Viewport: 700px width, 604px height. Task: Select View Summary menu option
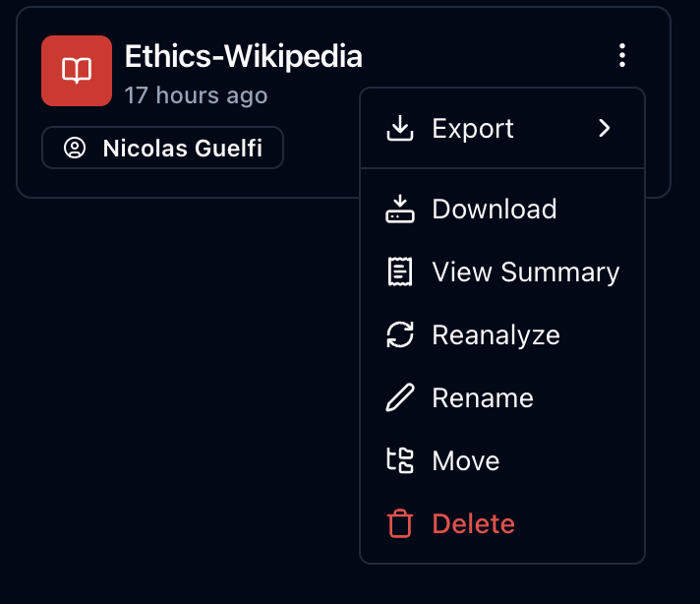pos(526,272)
